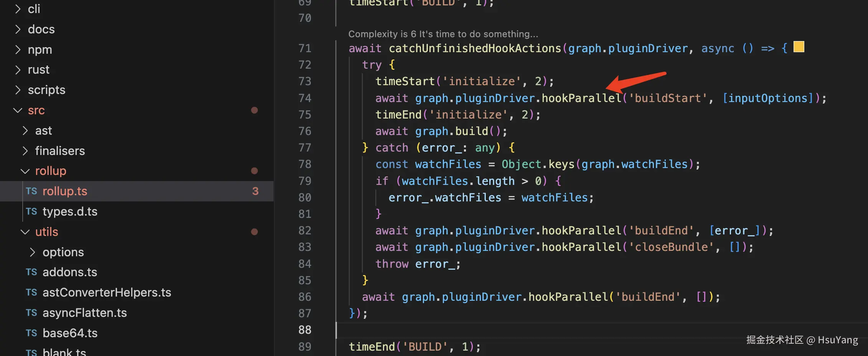Click the TS icon beside base64.ts
The height and width of the screenshot is (356, 868).
coord(31,333)
